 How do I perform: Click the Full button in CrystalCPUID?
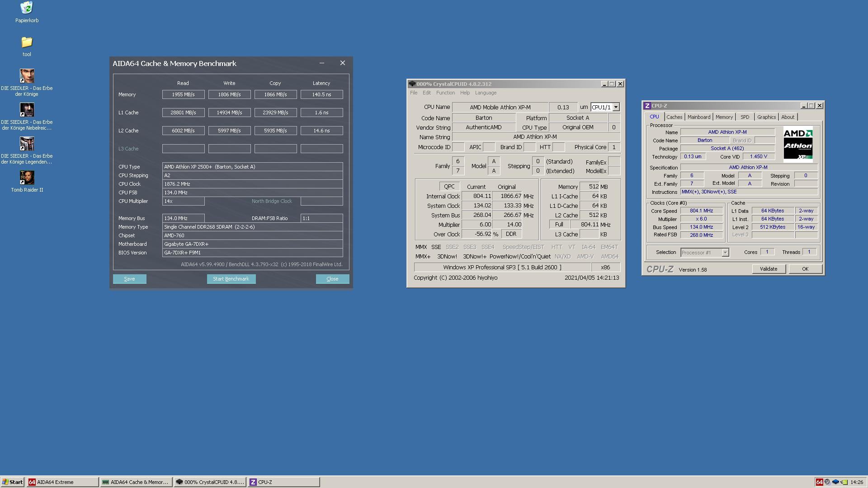click(x=559, y=225)
